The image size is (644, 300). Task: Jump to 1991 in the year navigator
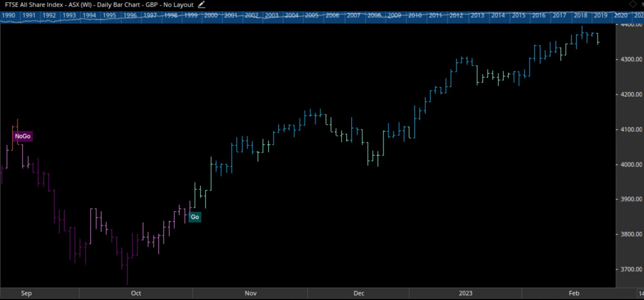(x=29, y=15)
